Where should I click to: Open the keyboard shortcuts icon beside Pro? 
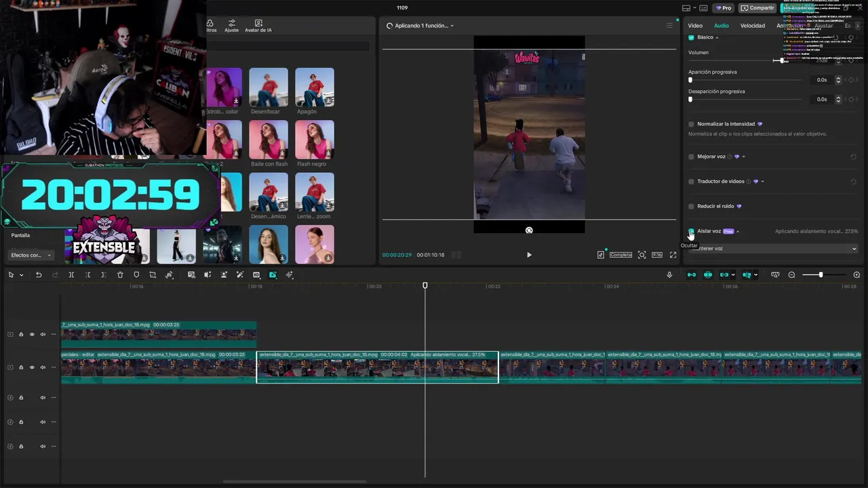(x=703, y=8)
